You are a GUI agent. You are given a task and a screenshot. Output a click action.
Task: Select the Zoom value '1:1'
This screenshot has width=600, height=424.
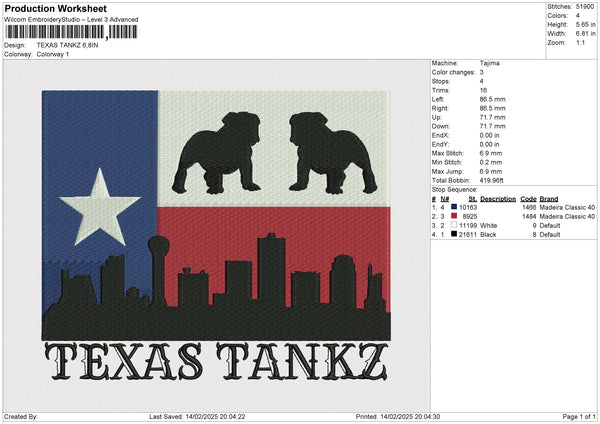580,42
